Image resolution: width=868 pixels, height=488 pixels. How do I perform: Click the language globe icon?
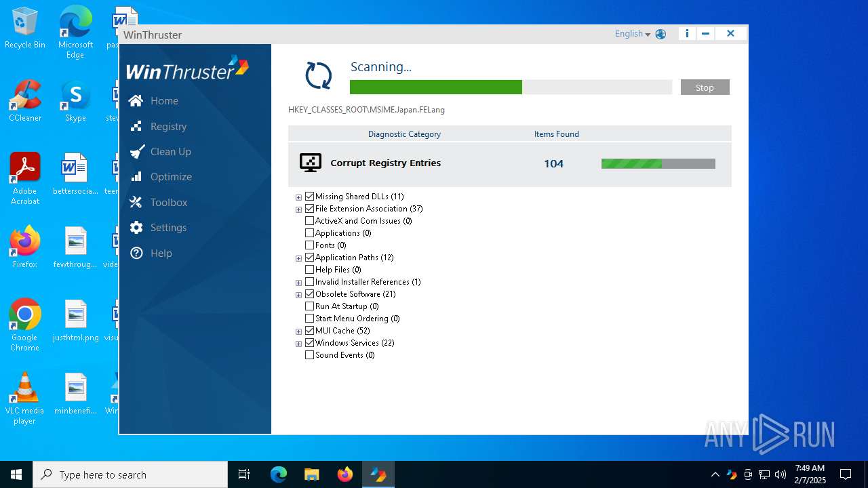tap(660, 34)
